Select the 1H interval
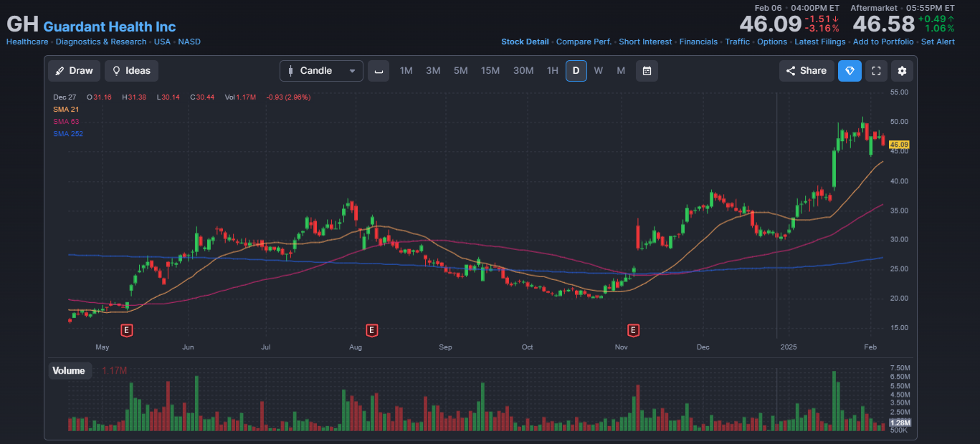Image resolution: width=980 pixels, height=444 pixels. click(552, 71)
